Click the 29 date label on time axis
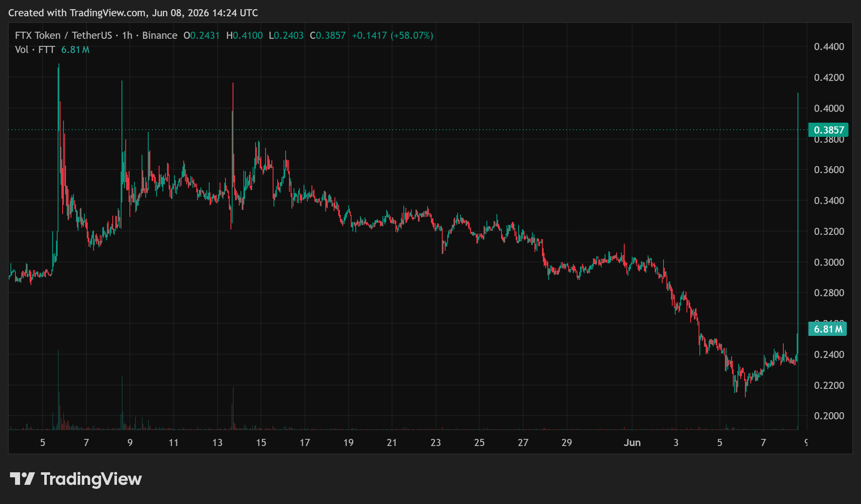This screenshot has height=504, width=861. coord(567,443)
